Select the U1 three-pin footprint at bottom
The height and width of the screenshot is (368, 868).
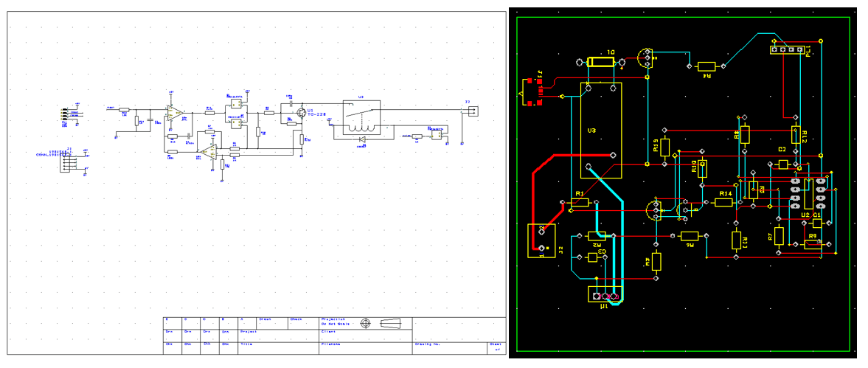605,295
